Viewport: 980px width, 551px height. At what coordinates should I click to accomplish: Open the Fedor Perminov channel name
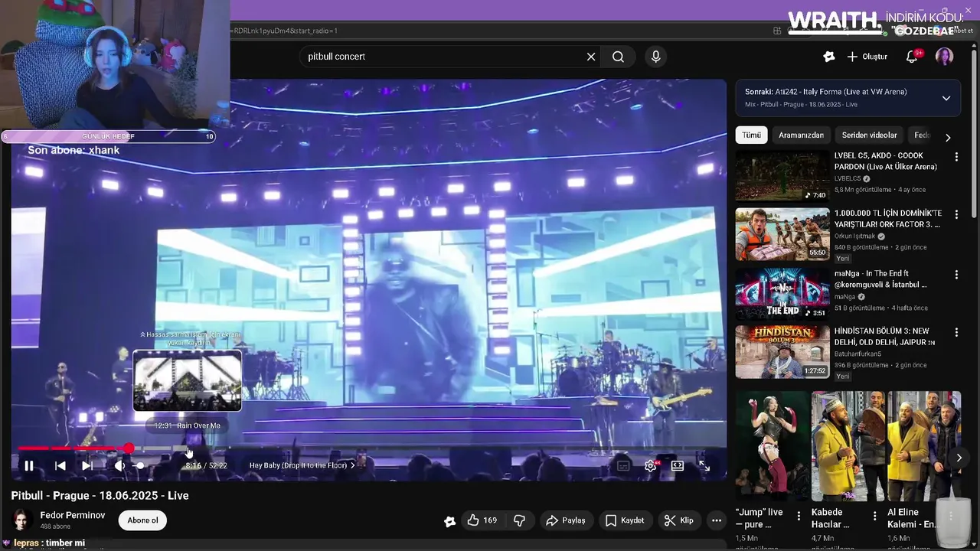(x=73, y=515)
